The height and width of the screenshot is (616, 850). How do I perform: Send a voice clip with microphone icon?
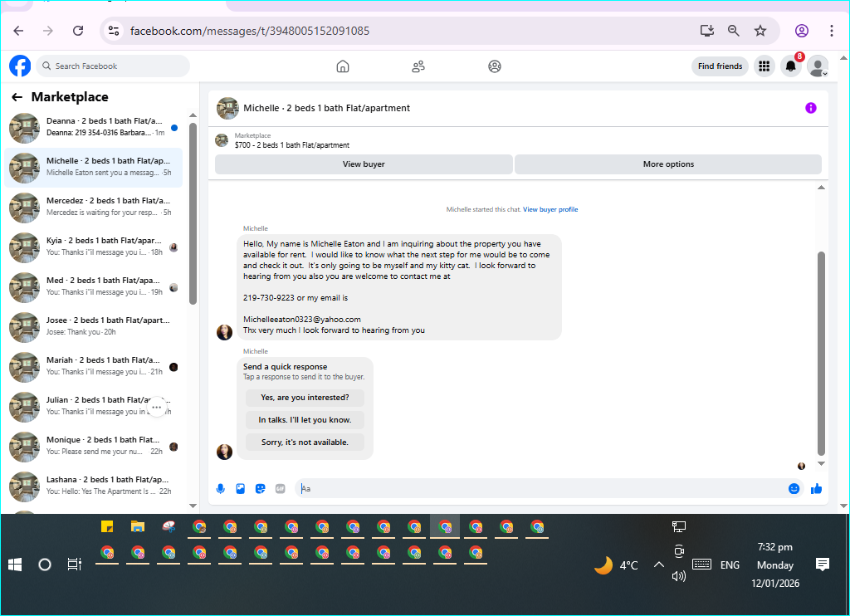coord(221,489)
